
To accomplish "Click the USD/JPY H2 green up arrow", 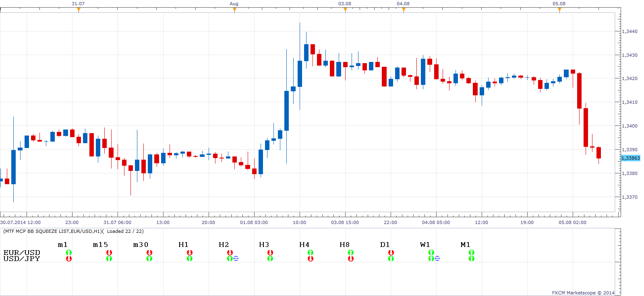I will [230, 258].
